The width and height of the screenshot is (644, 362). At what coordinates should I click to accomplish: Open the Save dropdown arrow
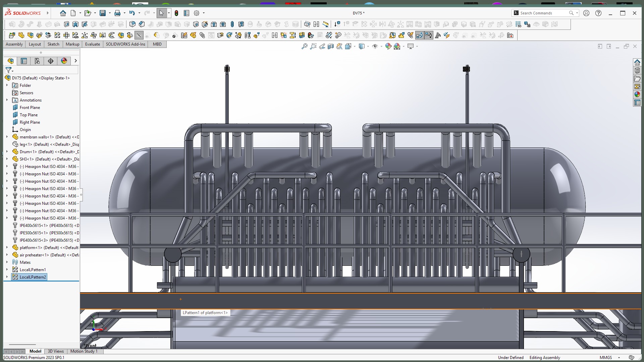point(110,13)
